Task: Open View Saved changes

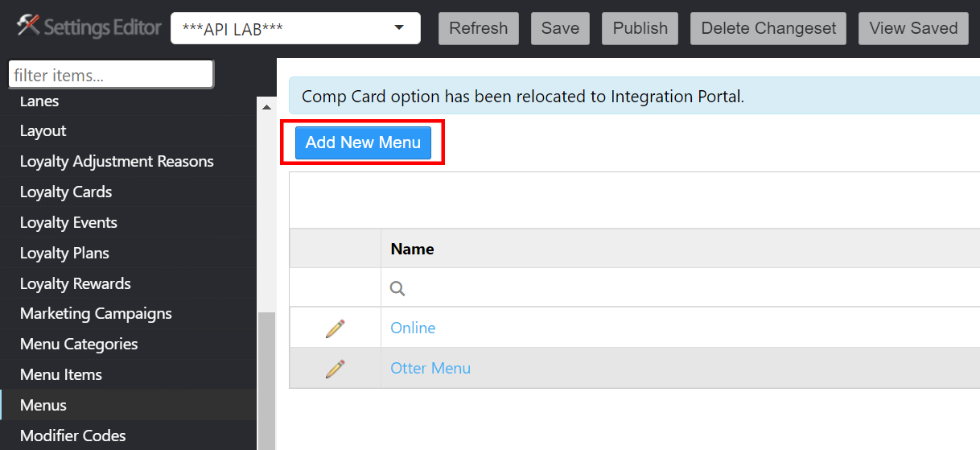Action: pyautogui.click(x=913, y=29)
